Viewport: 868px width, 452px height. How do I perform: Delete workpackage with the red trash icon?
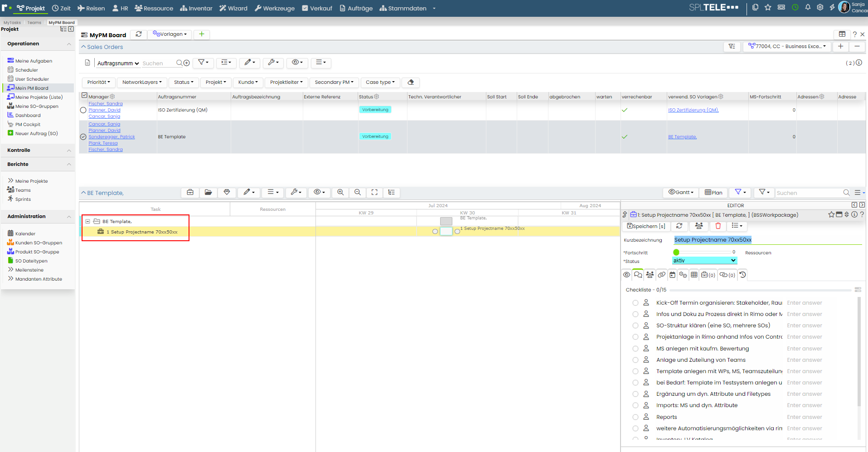[x=718, y=226]
